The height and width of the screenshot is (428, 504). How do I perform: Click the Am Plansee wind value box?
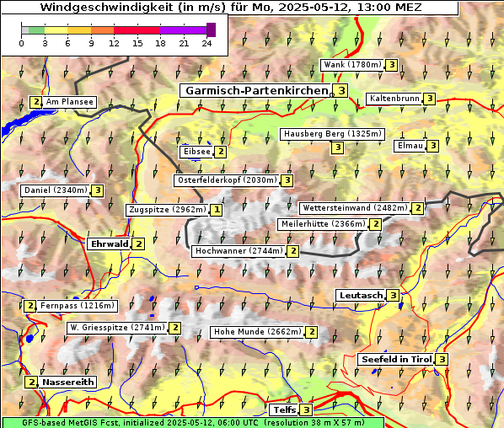point(36,102)
